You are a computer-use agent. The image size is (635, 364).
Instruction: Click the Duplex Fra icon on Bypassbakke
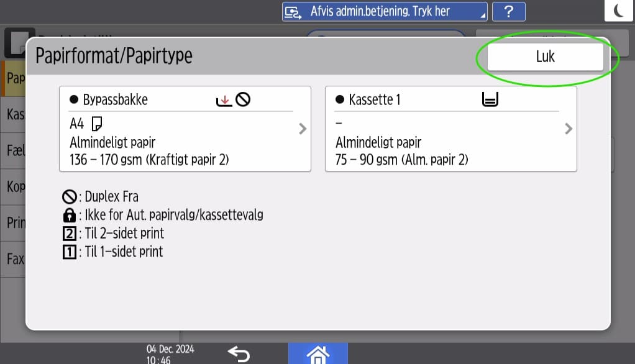pyautogui.click(x=243, y=99)
